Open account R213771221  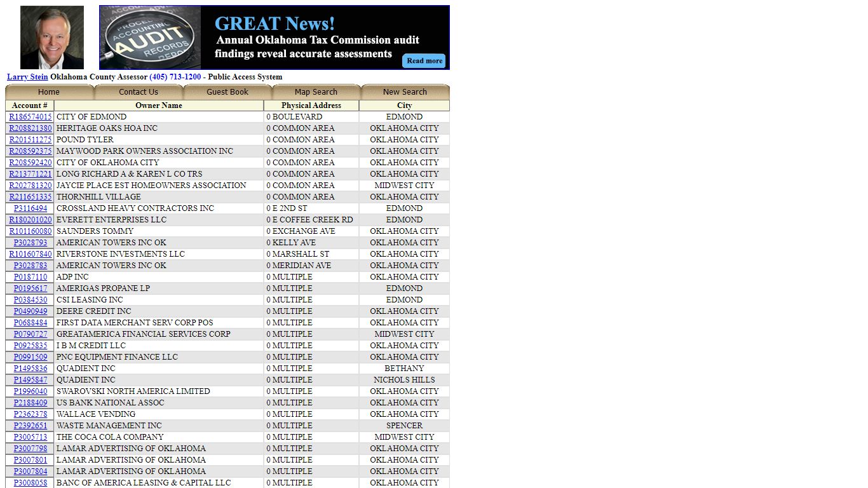point(31,174)
